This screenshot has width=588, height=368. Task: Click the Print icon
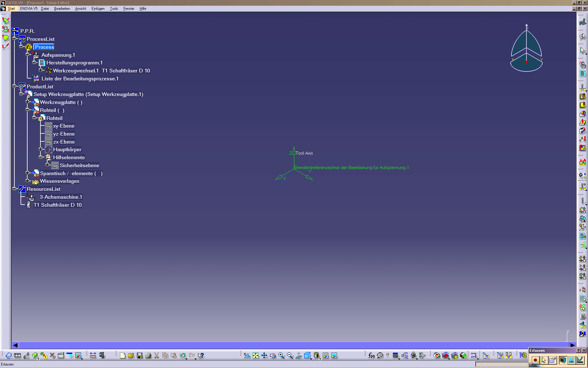click(x=148, y=355)
